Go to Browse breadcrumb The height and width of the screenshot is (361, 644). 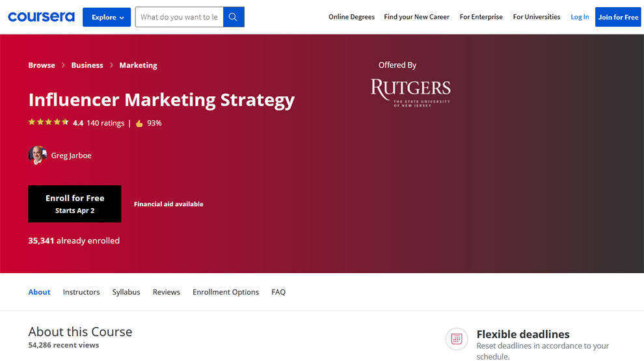coord(42,65)
